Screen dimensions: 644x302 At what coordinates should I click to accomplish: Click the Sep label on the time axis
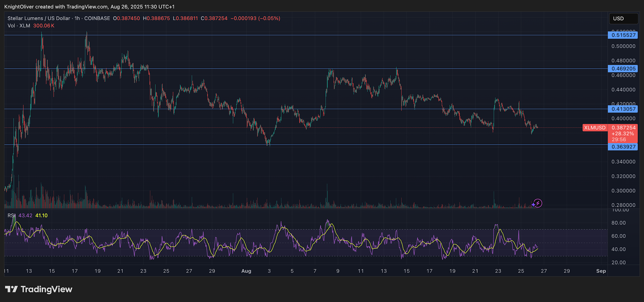(601, 271)
